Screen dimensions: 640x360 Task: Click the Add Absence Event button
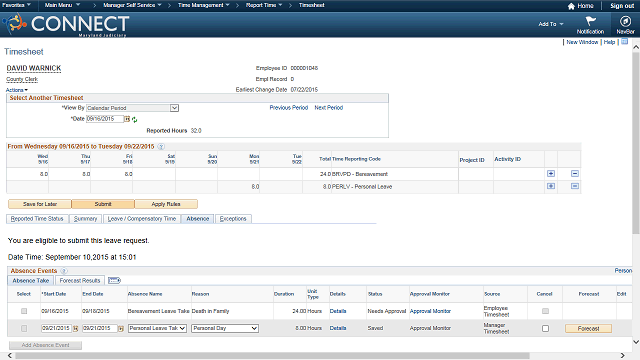45,345
